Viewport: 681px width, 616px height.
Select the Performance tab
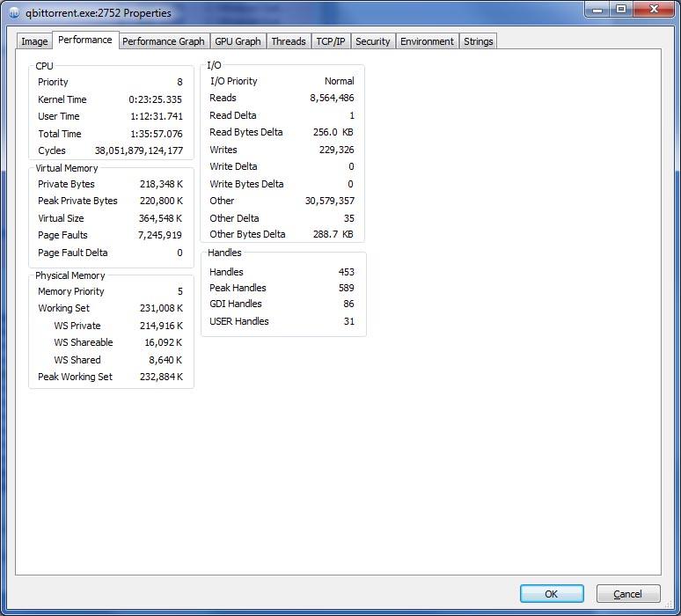[x=85, y=40]
